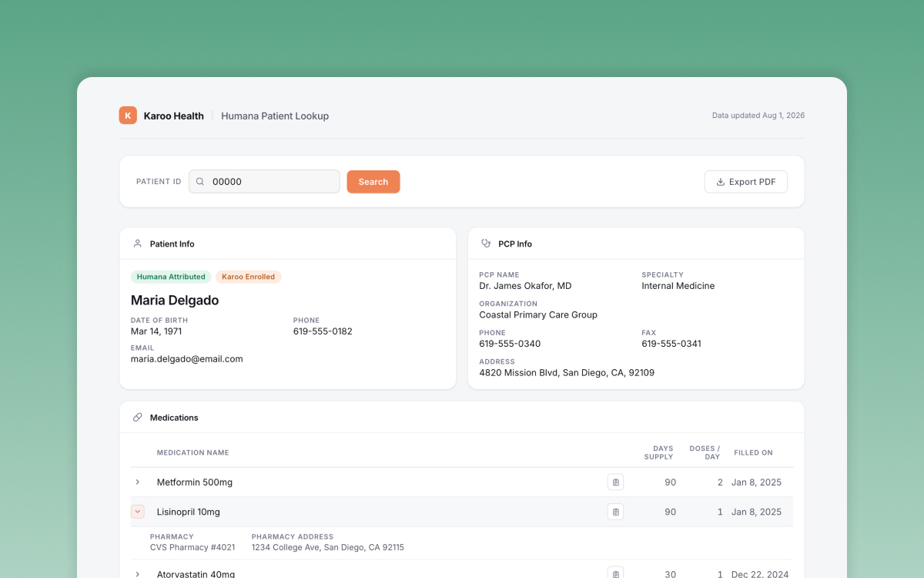Click the Doses / Day column header
The height and width of the screenshot is (578, 924).
tap(705, 452)
